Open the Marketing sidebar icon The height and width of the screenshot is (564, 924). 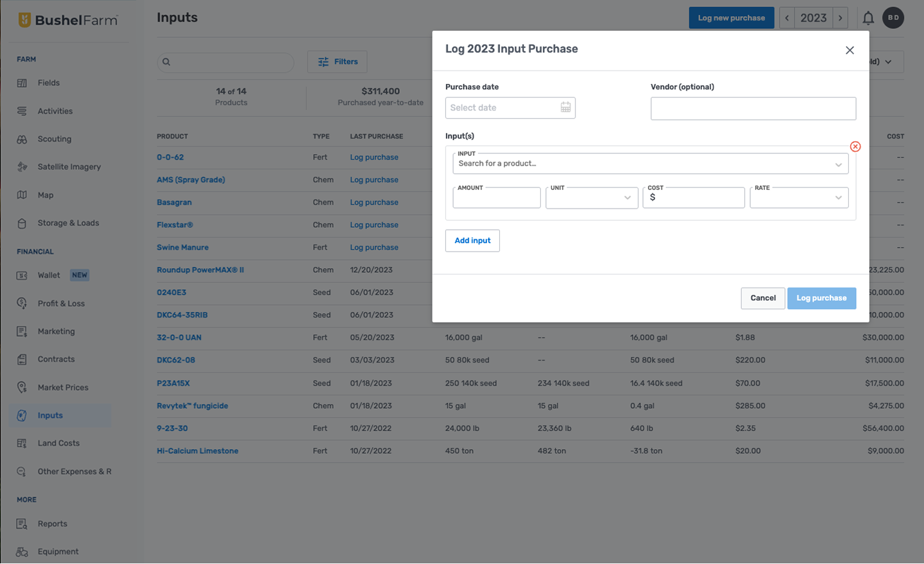(22, 332)
